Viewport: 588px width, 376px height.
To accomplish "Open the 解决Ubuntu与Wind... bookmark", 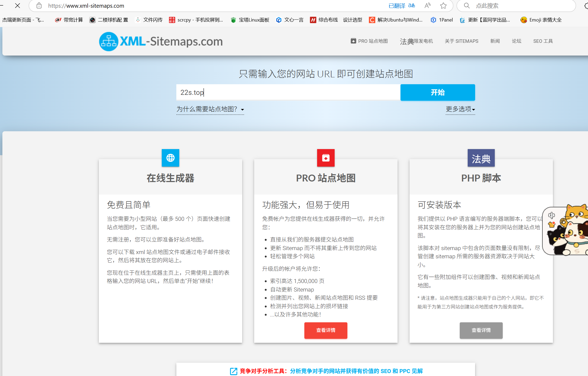I will pyautogui.click(x=396, y=20).
